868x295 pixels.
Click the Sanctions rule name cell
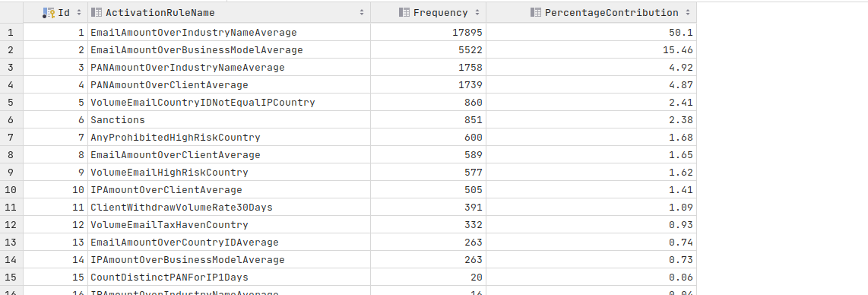tap(230, 120)
